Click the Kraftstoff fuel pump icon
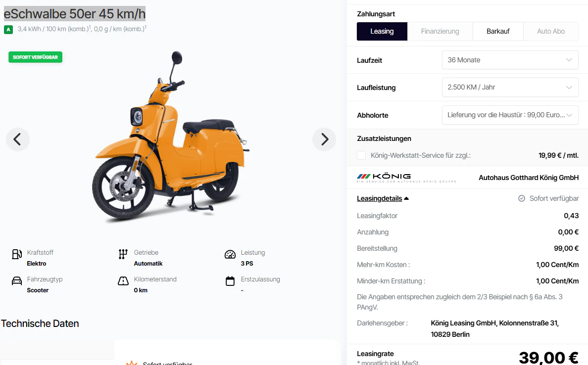The height and width of the screenshot is (365, 588). [17, 254]
